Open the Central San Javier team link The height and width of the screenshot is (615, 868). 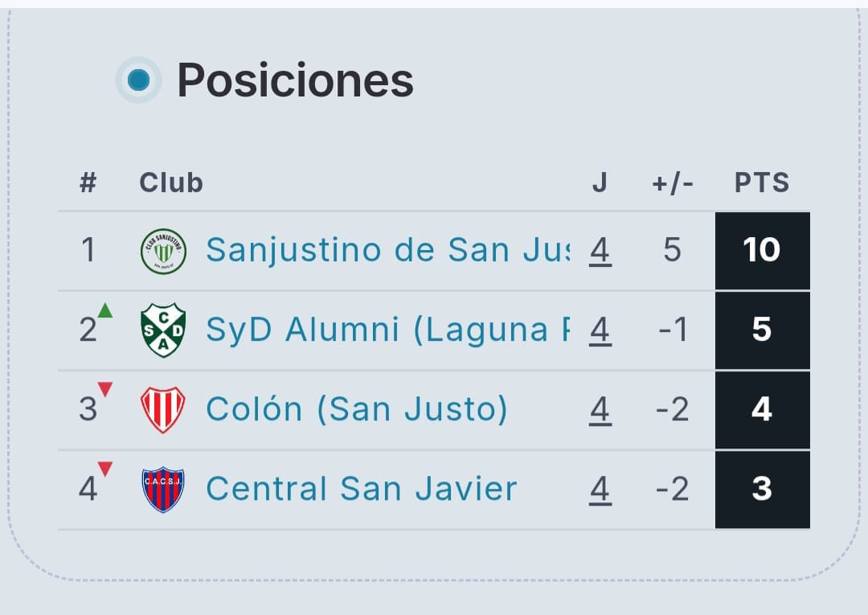point(361,490)
